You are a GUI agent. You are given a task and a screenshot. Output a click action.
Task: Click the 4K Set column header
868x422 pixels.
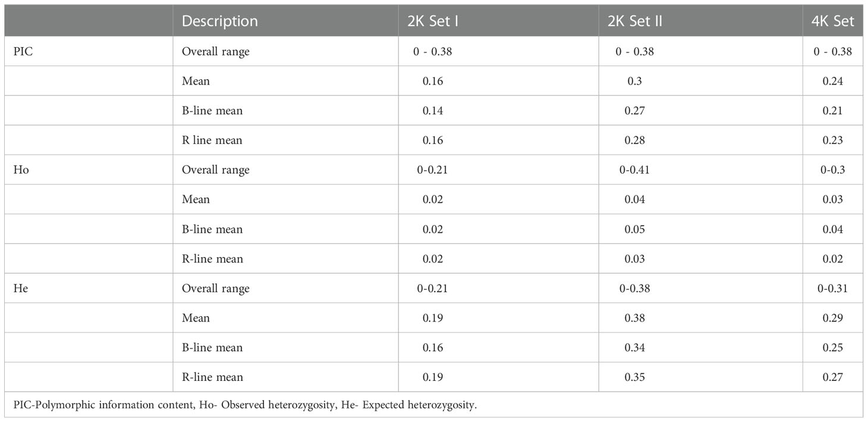[833, 21]
